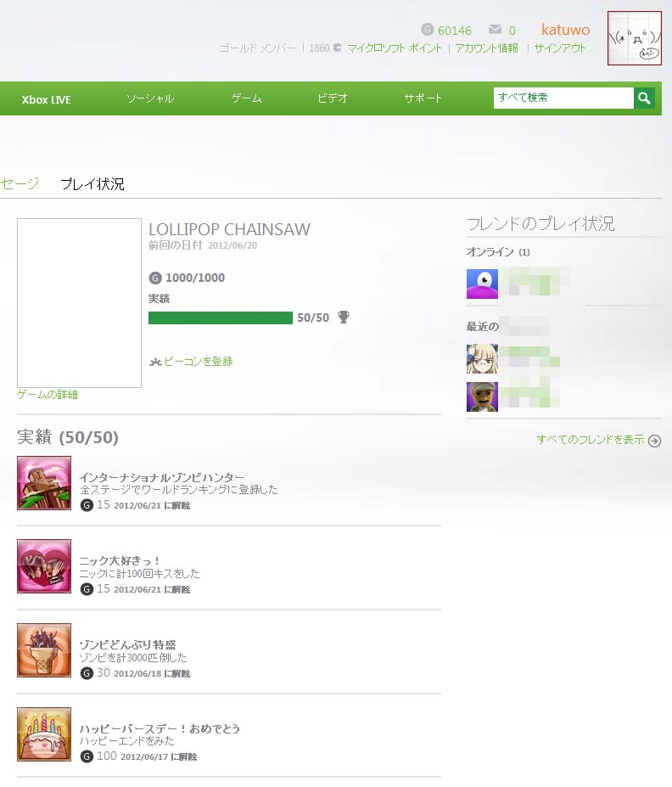Click the オンライン (1) label

click(x=498, y=251)
